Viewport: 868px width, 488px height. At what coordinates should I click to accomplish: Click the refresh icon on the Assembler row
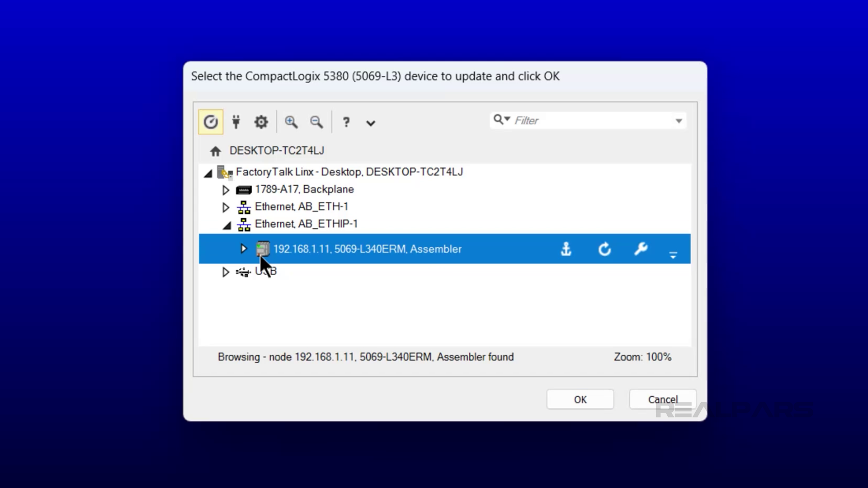click(x=604, y=249)
